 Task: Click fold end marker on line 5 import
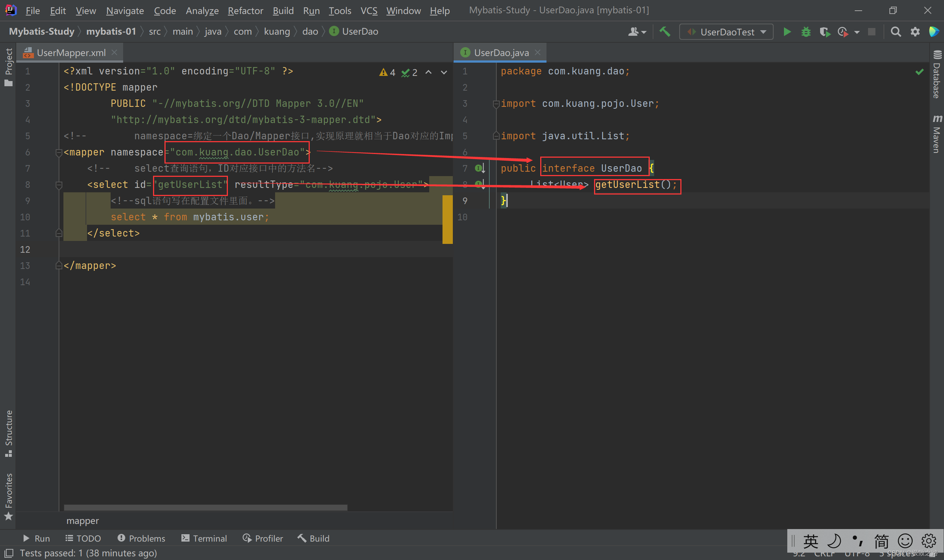(496, 136)
